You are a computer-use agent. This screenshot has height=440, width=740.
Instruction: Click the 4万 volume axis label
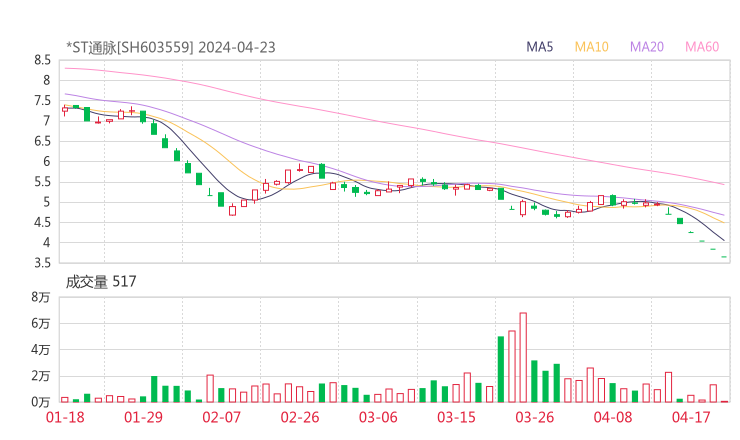[x=41, y=350]
